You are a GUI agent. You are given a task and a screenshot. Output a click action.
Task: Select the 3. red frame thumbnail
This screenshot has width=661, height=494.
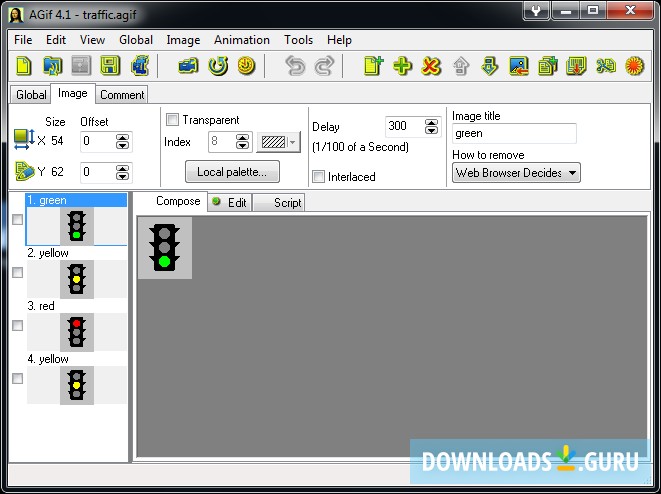coord(77,332)
